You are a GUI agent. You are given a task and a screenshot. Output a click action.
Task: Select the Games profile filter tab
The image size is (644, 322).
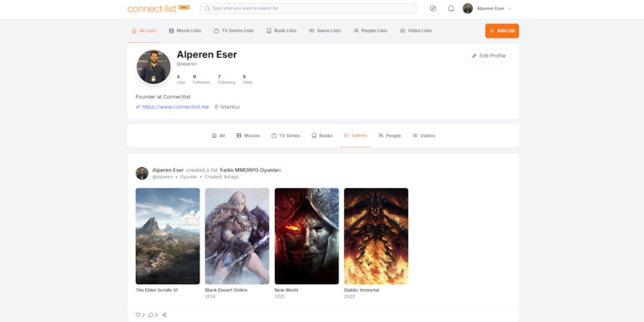pos(355,135)
